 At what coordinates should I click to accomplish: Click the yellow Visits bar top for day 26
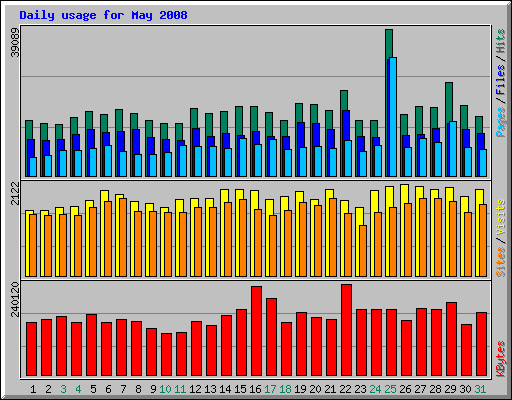click(x=404, y=193)
